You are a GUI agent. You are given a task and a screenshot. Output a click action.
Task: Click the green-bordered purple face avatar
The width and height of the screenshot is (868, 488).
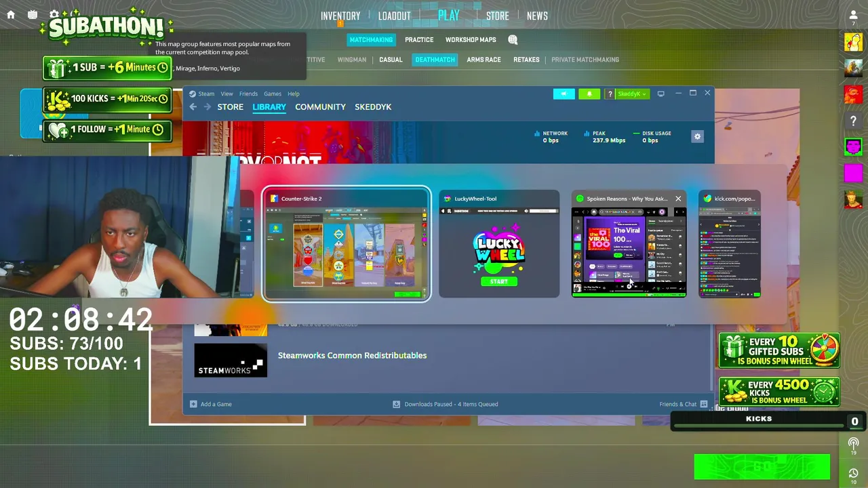(853, 147)
